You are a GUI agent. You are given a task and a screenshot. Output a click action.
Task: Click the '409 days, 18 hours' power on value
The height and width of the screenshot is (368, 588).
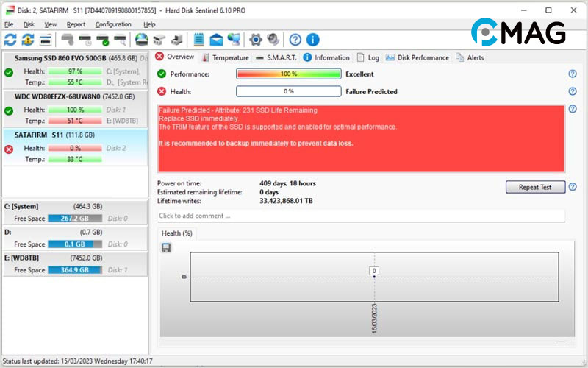tap(287, 183)
